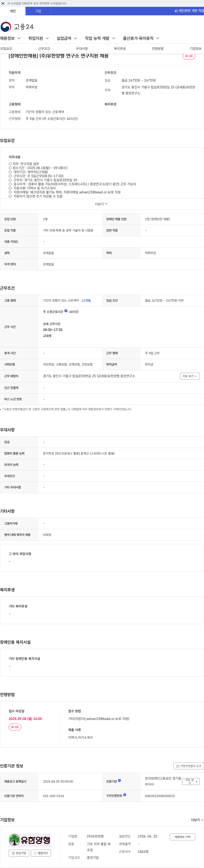Expand the 취업지원 menu
Screen dimensions: 204x868
39,38
